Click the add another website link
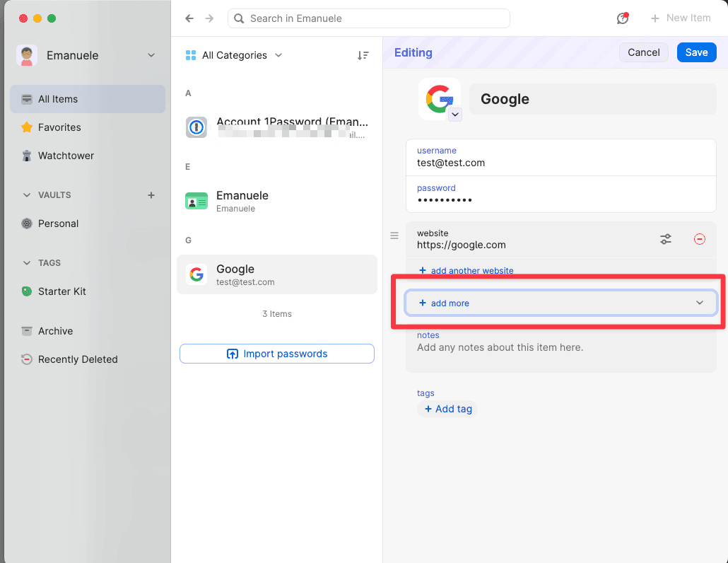Viewport: 728px width, 563px height. [466, 270]
